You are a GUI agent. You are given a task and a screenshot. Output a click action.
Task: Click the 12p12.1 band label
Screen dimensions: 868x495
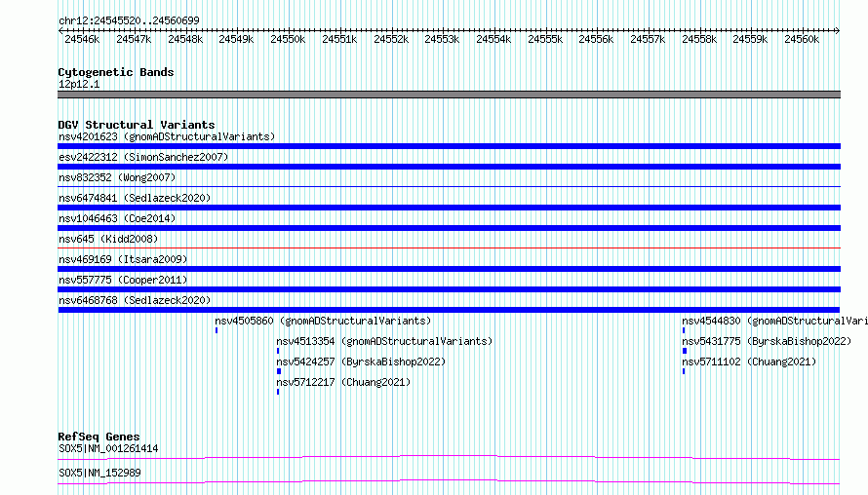[x=79, y=84]
